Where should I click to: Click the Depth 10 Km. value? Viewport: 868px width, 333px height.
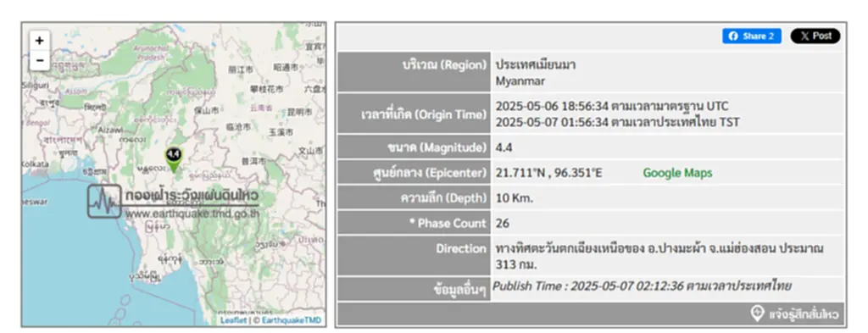tap(515, 198)
